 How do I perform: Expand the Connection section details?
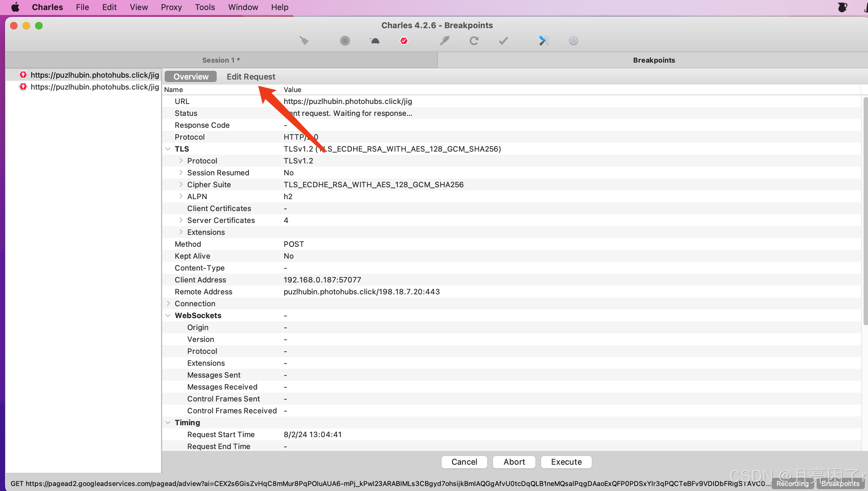169,303
